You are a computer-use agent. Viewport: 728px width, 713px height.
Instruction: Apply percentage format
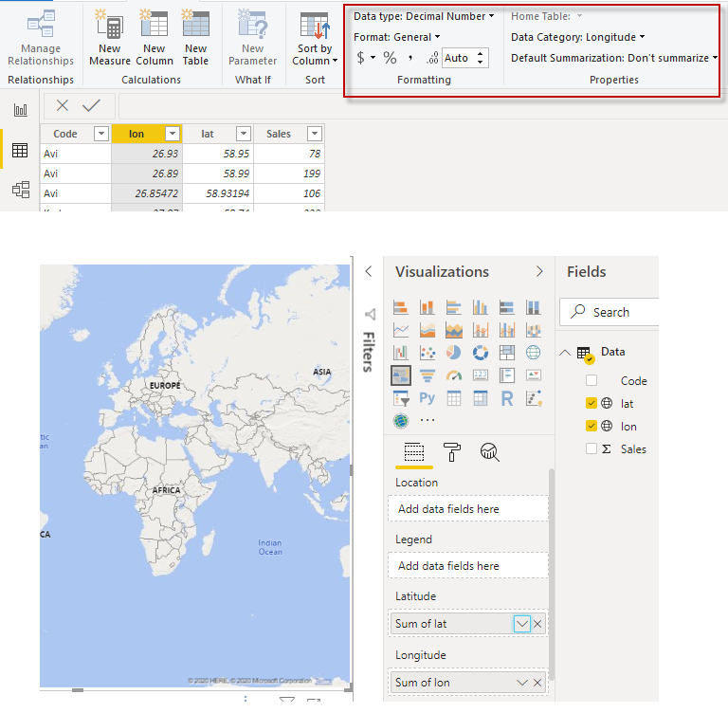click(390, 58)
